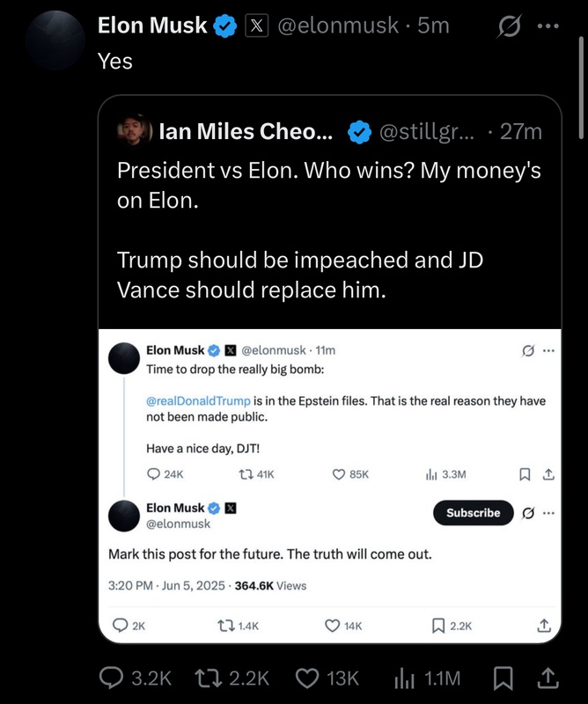The image size is (588, 704).
Task: Open the three-dot menu beside Subscribe
Action: [x=548, y=513]
